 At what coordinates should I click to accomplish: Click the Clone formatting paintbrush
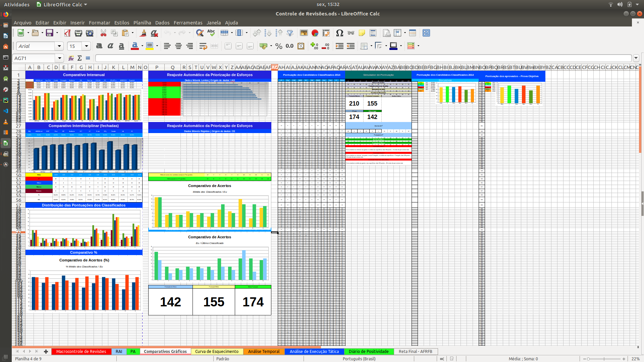pyautogui.click(x=143, y=33)
